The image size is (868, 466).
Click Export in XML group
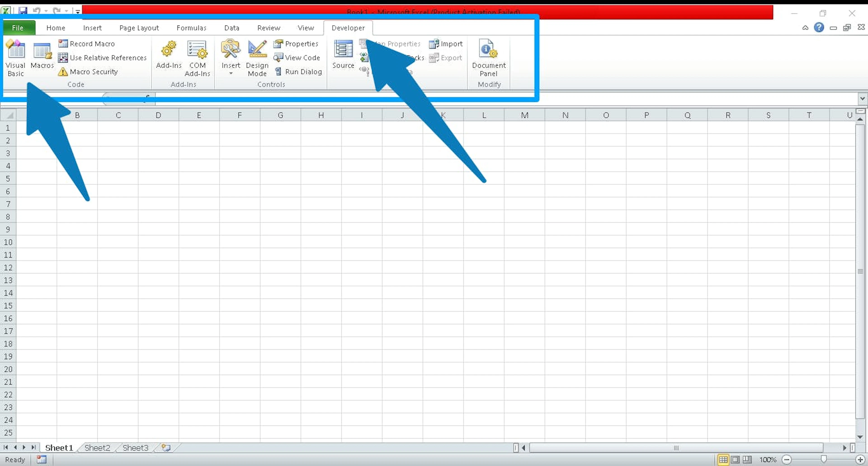click(x=446, y=58)
